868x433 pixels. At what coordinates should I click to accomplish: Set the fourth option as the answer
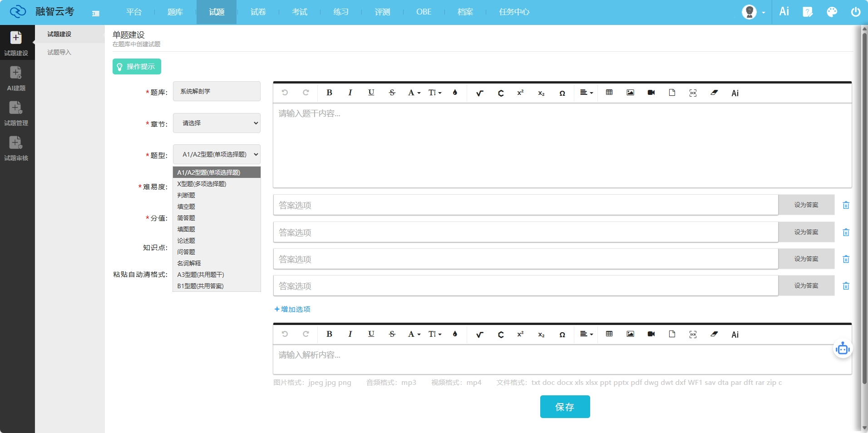806,285
